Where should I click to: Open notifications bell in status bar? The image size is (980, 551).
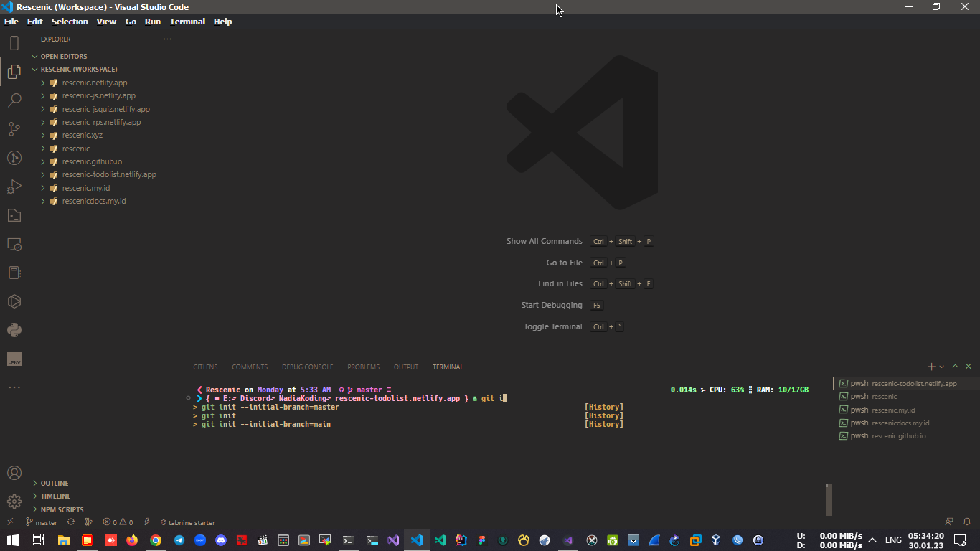coord(967,522)
